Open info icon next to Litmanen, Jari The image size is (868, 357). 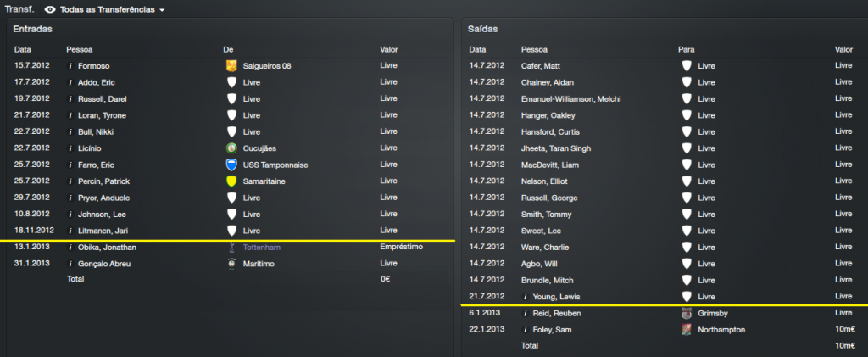71,231
